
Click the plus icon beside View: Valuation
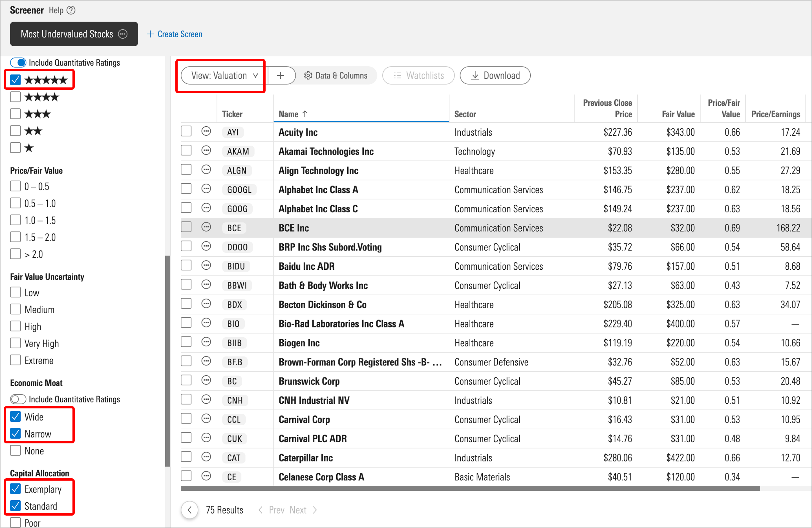pyautogui.click(x=281, y=75)
